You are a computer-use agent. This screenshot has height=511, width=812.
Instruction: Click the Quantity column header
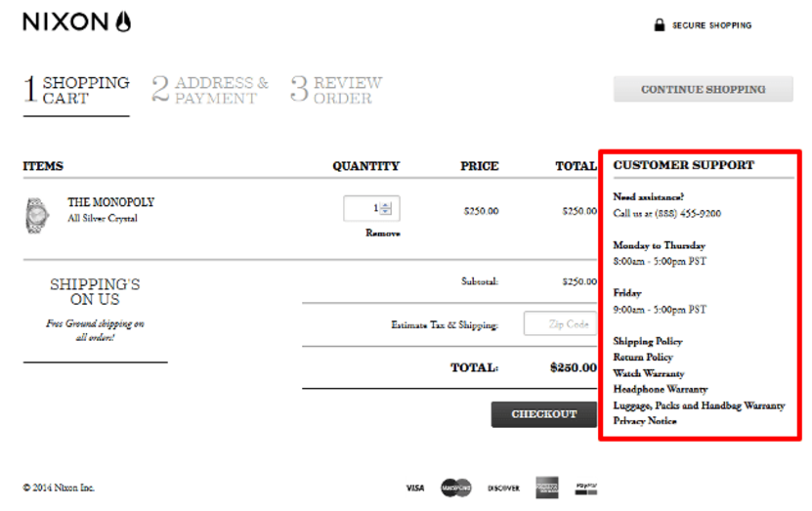366,166
